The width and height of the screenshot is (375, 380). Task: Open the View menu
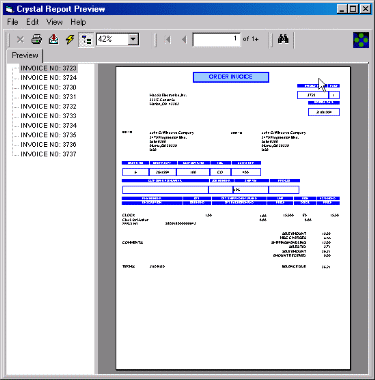point(54,22)
